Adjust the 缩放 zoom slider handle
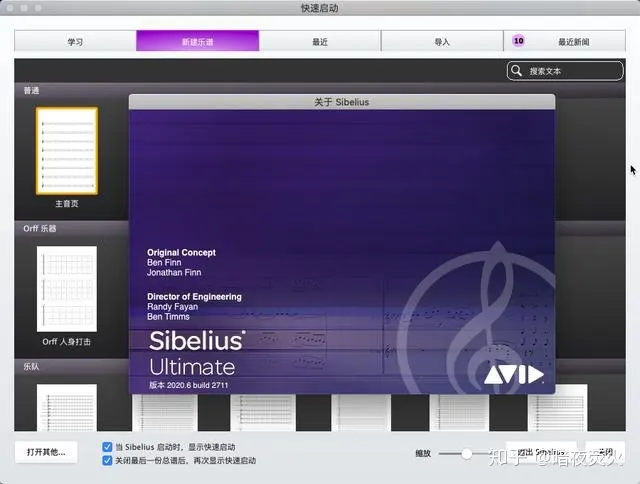Image resolution: width=640 pixels, height=484 pixels. point(467,453)
